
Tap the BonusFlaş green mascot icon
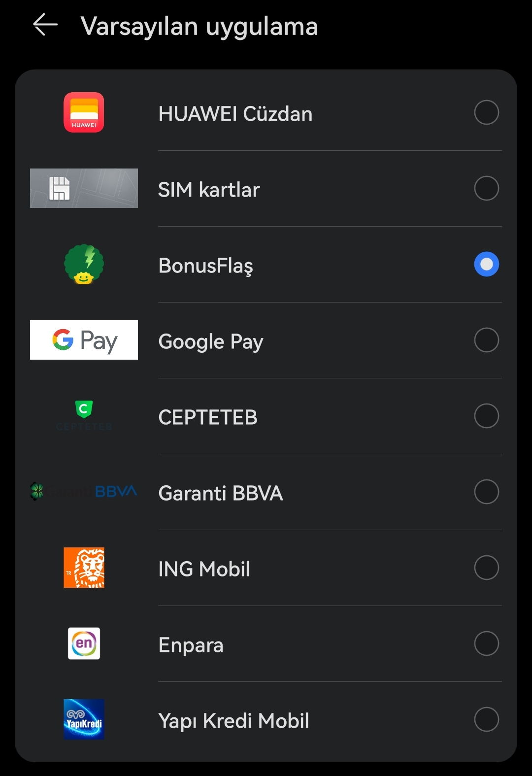point(84,264)
